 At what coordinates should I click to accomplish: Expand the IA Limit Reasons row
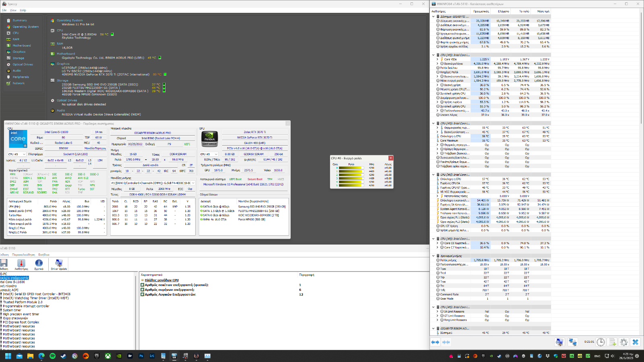point(438,311)
